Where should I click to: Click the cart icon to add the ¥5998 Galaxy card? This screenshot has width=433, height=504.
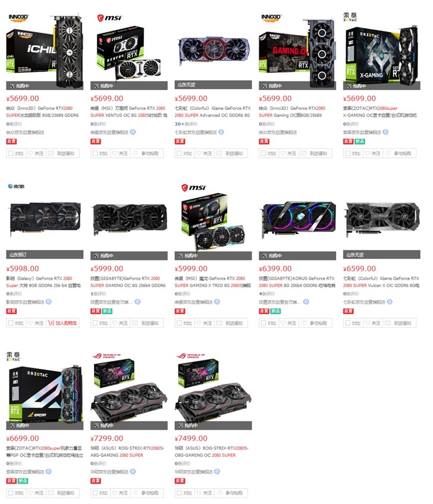(x=51, y=323)
